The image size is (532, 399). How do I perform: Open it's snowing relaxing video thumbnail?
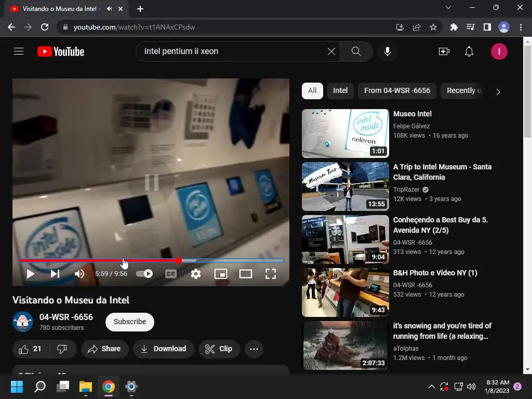pyautogui.click(x=345, y=345)
